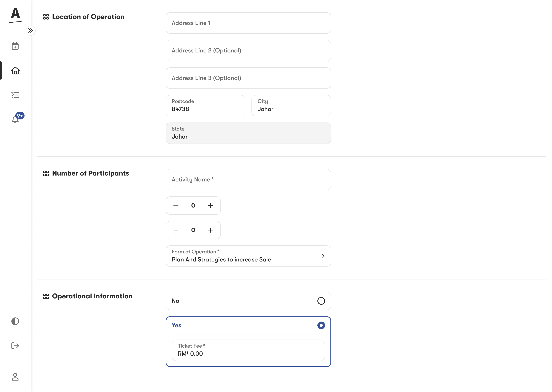This screenshot has width=552, height=392.
Task: Open the Form of Operation dropdown
Action: (248, 256)
